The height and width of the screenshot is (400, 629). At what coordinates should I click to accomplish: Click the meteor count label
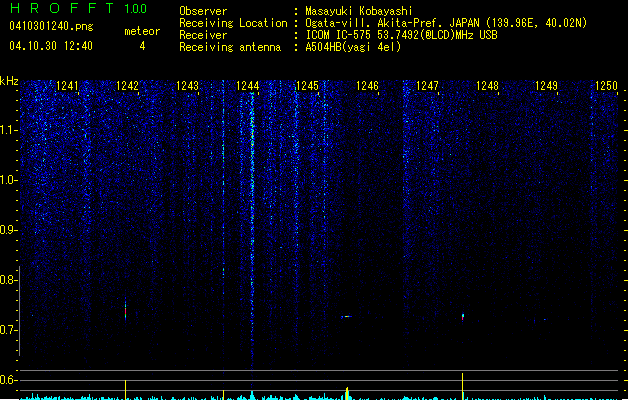tap(142, 31)
